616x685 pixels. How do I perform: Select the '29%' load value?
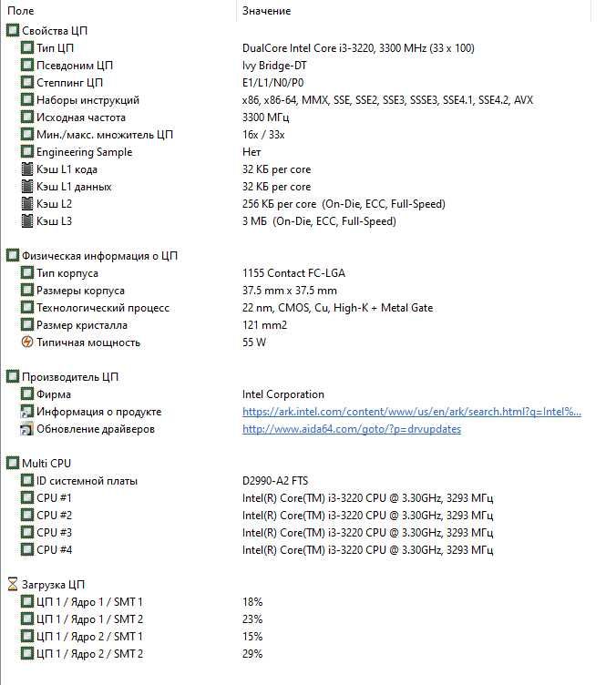click(252, 654)
